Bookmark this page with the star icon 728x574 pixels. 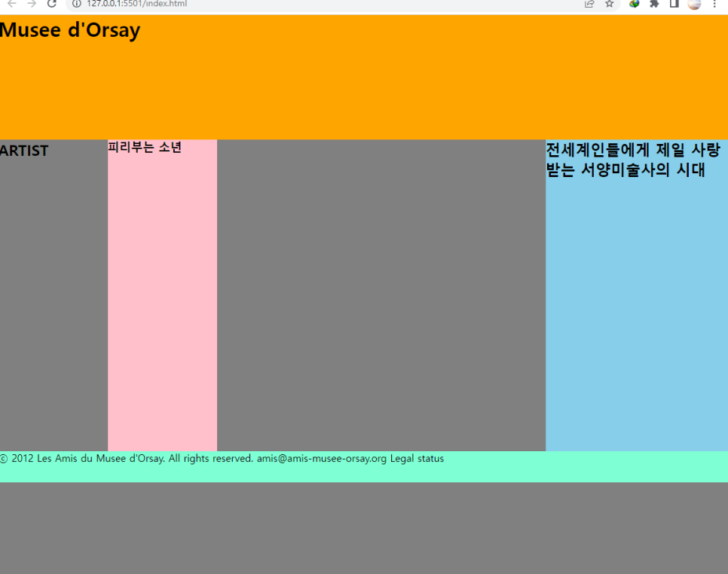pos(610,4)
